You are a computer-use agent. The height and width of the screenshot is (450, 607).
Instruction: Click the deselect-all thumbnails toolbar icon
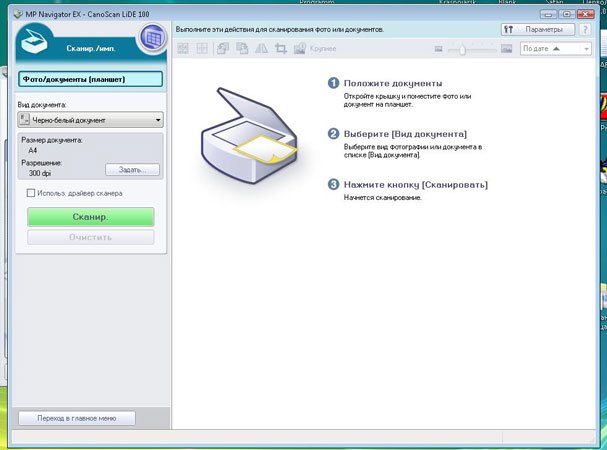[x=202, y=49]
